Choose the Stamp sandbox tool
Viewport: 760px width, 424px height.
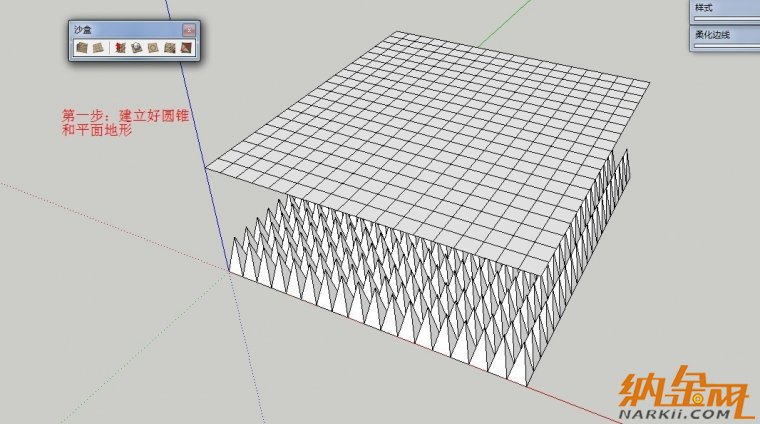click(x=136, y=47)
